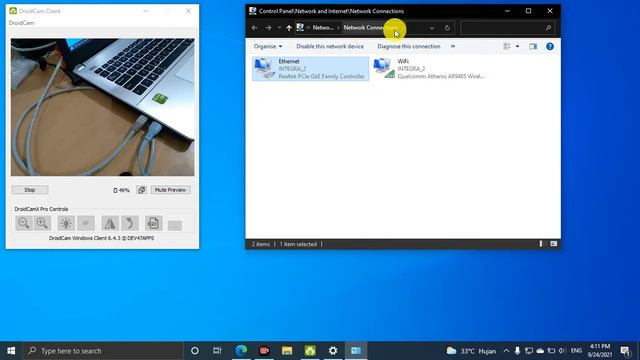Screen dimensions: 640x360
Task: Expand the address bar history dropdown
Action: tap(432, 28)
